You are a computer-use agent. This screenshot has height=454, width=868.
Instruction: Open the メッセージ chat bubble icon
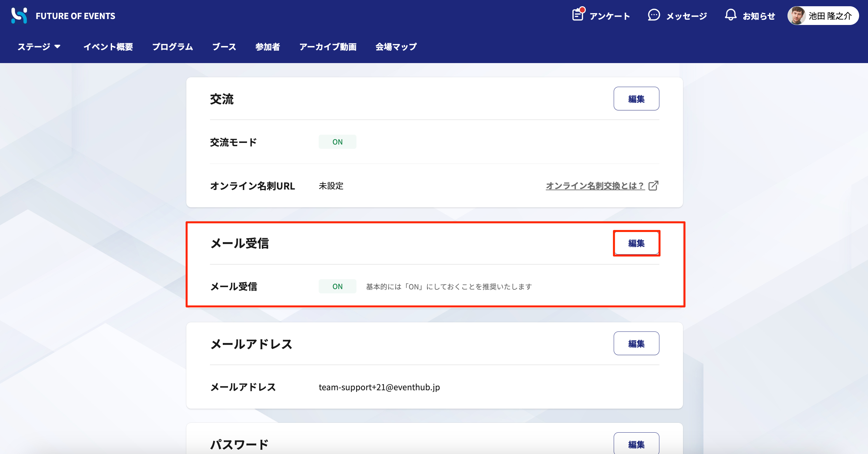[x=654, y=15]
